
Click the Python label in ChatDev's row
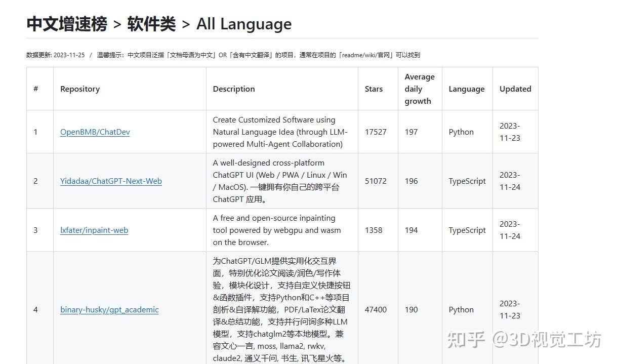pos(461,132)
